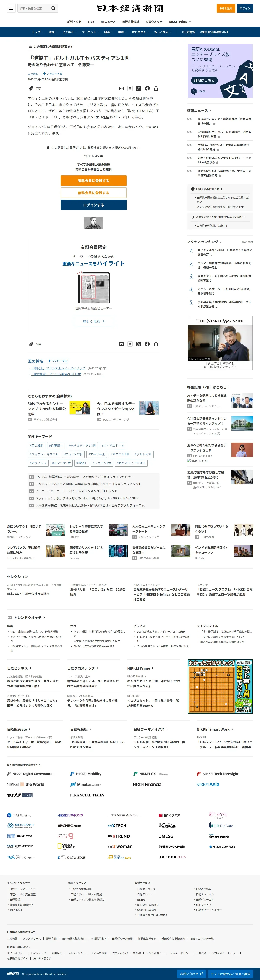Expand オピニオン navigation dropdown
This screenshot has width=260, height=980.
pyautogui.click(x=140, y=32)
